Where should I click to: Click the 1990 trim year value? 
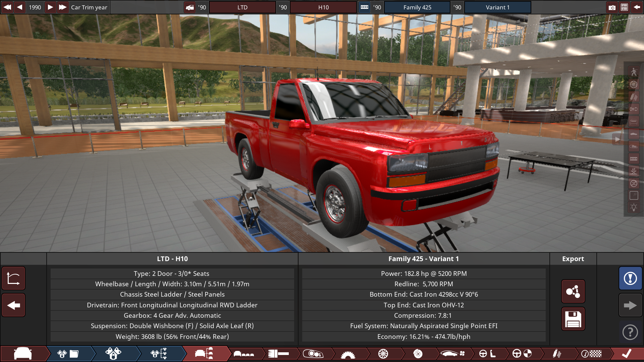pos(35,7)
